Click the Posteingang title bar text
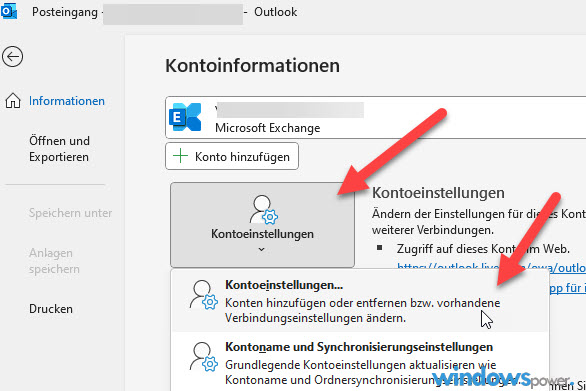Viewport: 586px width, 391px height. (65, 12)
